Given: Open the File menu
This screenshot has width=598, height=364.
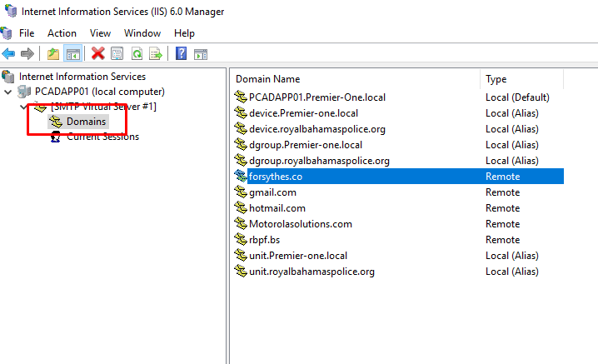Looking at the screenshot, I should pyautogui.click(x=27, y=33).
